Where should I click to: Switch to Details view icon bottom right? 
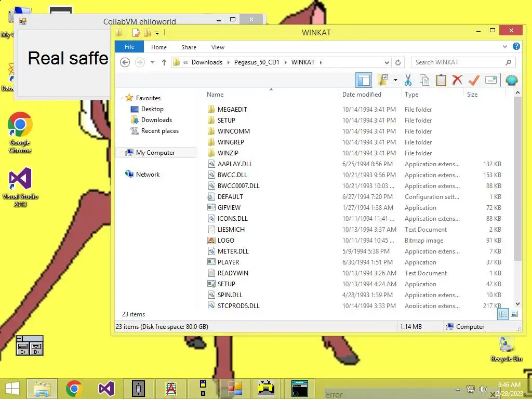coord(503,314)
